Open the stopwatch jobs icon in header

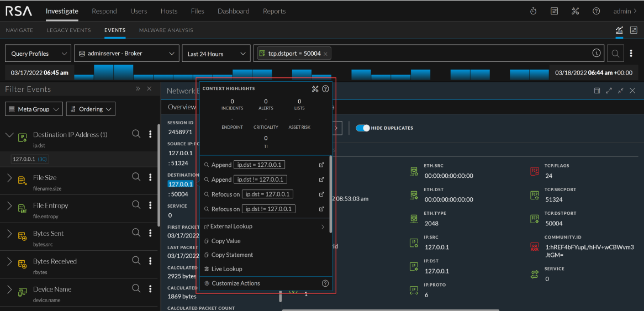point(533,11)
